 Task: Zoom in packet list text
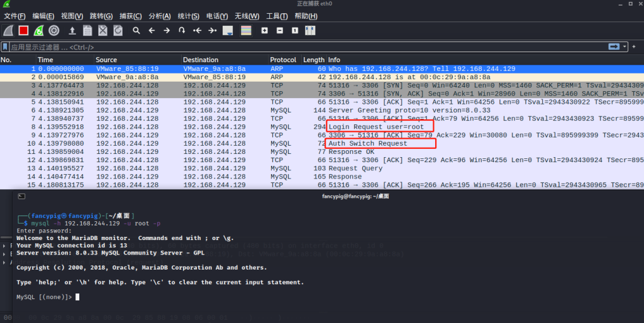pos(264,30)
